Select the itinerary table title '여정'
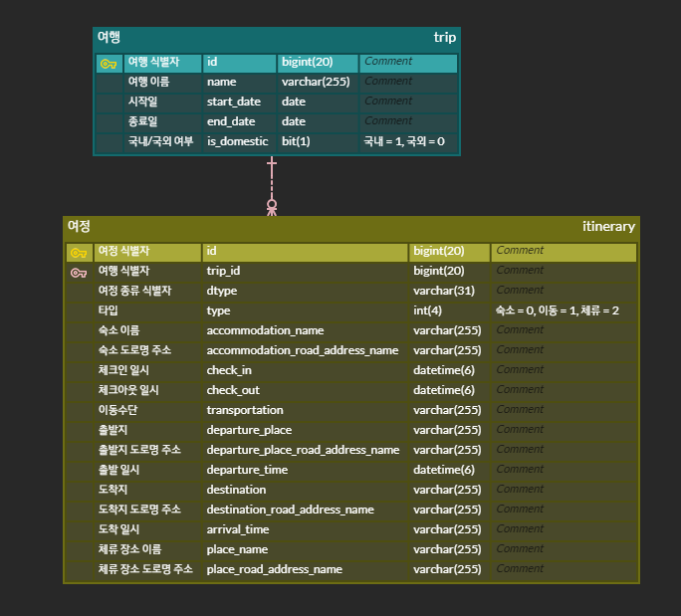681x616 pixels. pos(79,226)
